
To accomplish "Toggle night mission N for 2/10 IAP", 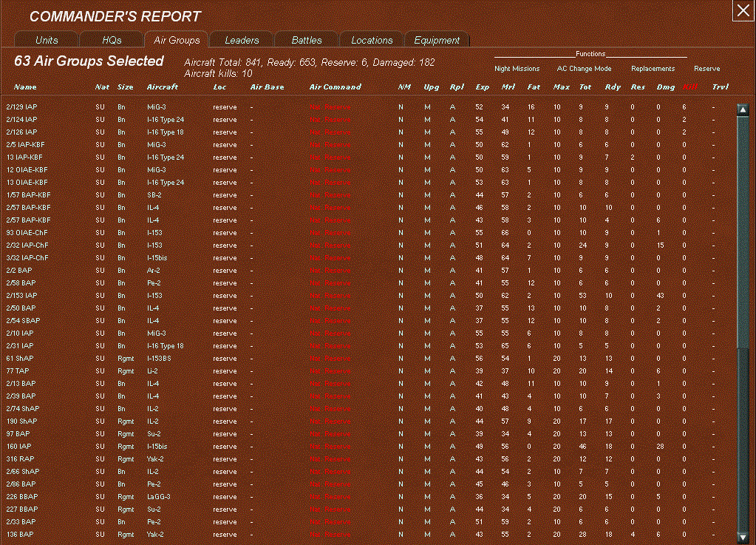I will coord(401,334).
